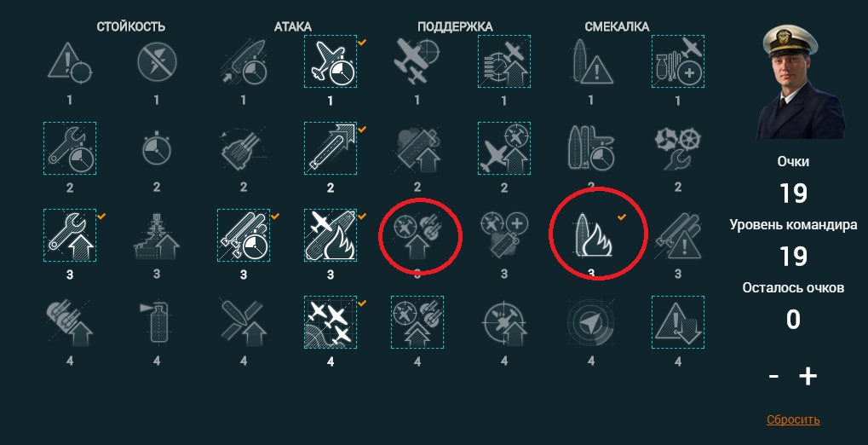The image size is (868, 445).
Task: Click the ПОДДЕРЖКА column header
Action: (455, 26)
